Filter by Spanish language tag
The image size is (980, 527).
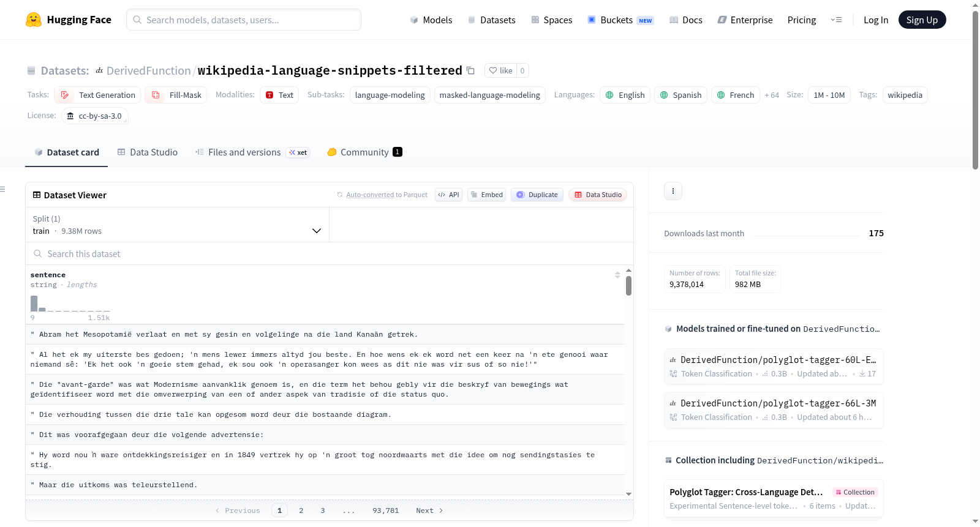pyautogui.click(x=680, y=95)
